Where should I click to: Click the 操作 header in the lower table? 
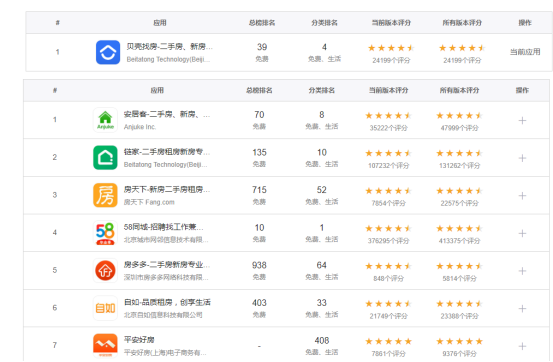(522, 90)
